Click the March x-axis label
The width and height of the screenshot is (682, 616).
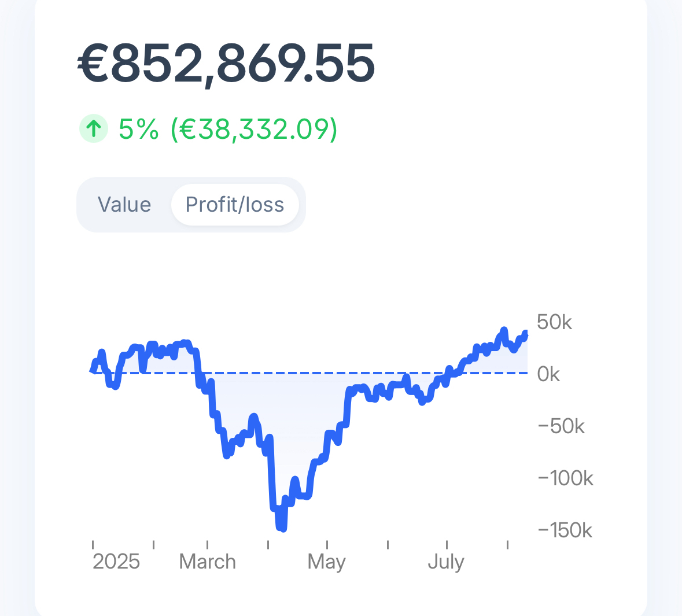tap(208, 562)
